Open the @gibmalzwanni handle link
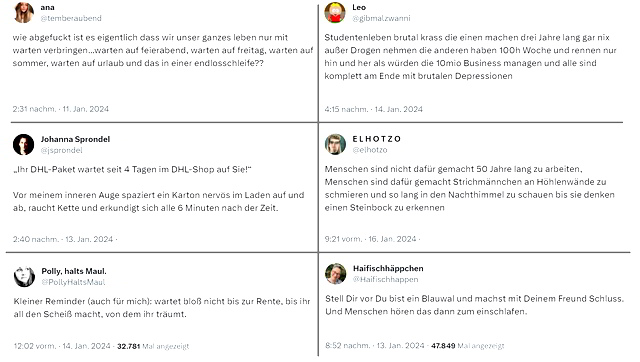The height and width of the screenshot is (362, 640). 382,18
